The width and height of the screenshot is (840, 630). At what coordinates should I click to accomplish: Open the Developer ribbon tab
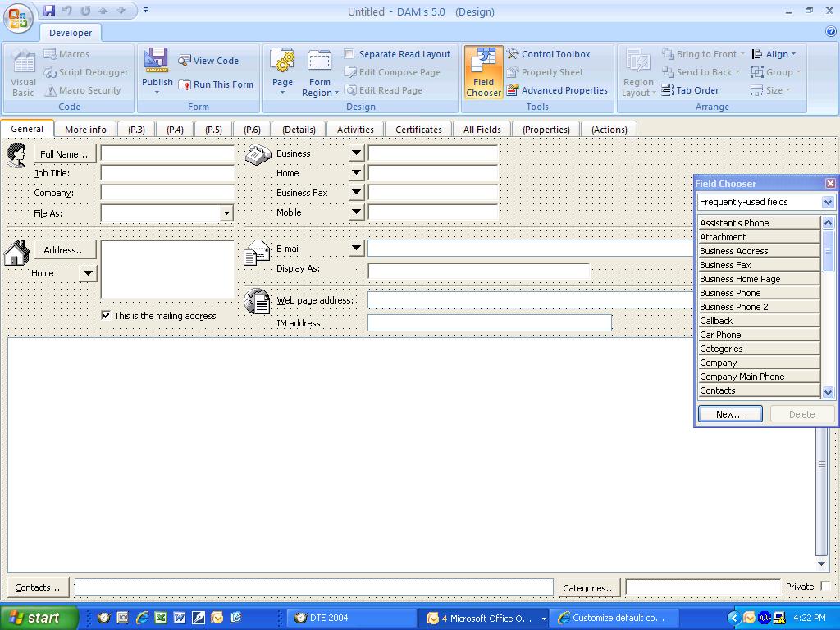pos(71,33)
